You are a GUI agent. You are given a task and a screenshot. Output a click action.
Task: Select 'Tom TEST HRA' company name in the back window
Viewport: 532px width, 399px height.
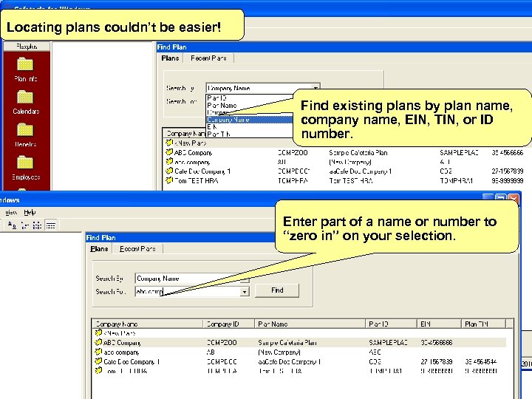(x=197, y=181)
